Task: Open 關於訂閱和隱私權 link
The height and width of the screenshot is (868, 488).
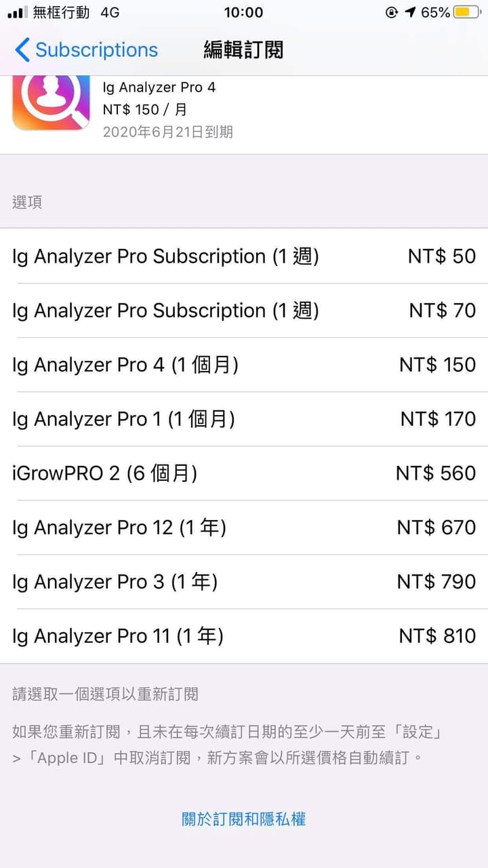Action: coord(244,818)
